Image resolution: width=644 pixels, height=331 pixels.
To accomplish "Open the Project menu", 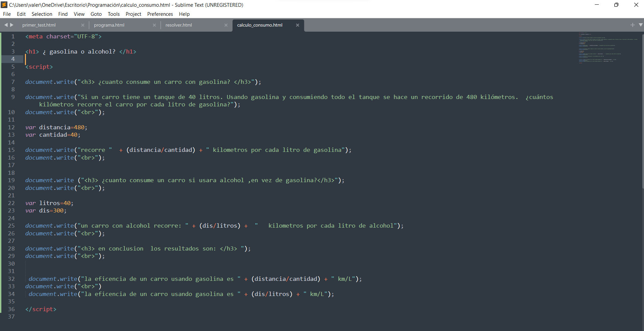I will pyautogui.click(x=133, y=14).
